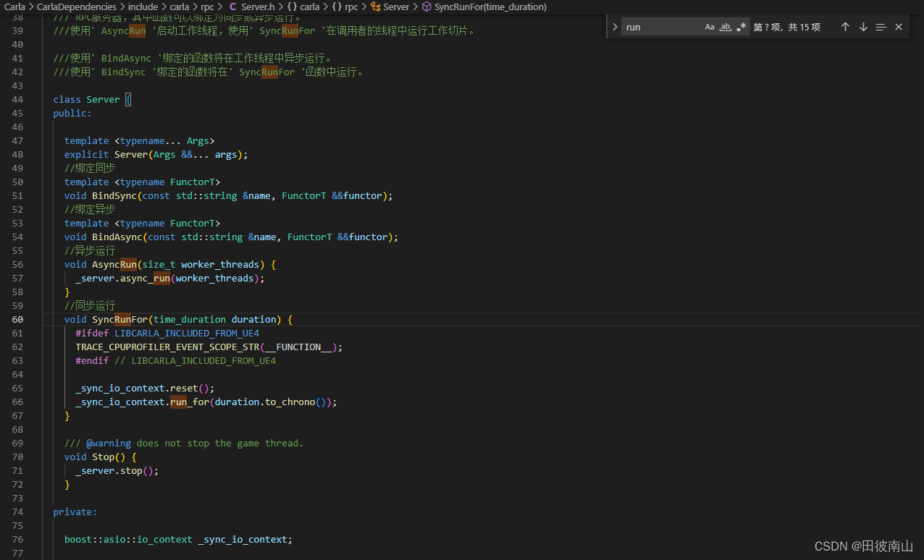Open 'include' breadcrumb segment
The height and width of the screenshot is (560, 924).
pyautogui.click(x=143, y=7)
